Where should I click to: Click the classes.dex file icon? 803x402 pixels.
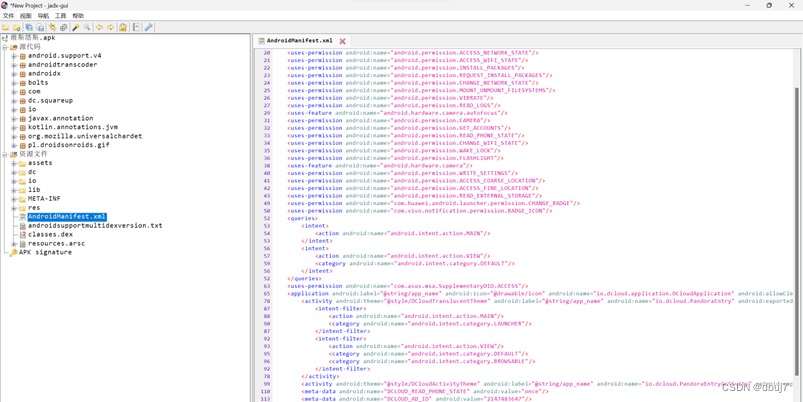point(23,235)
